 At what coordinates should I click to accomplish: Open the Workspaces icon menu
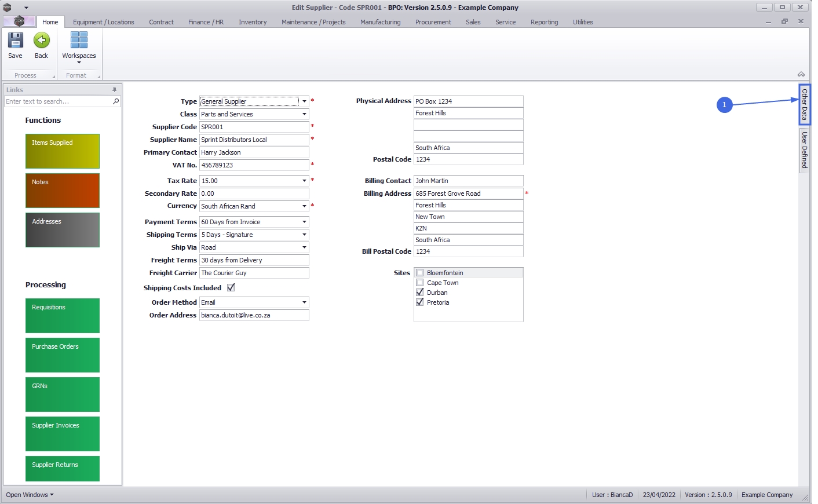[79, 41]
